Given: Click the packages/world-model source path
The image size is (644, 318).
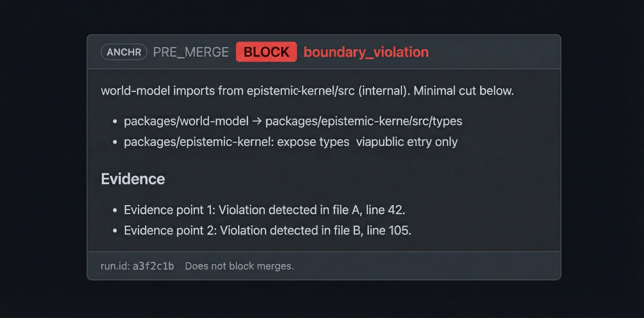Looking at the screenshot, I should 186,121.
